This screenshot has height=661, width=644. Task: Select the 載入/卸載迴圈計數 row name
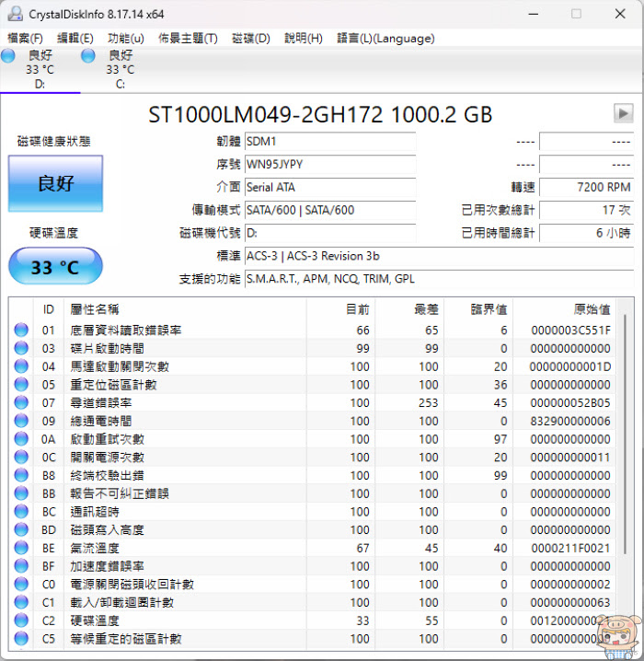coord(121,602)
